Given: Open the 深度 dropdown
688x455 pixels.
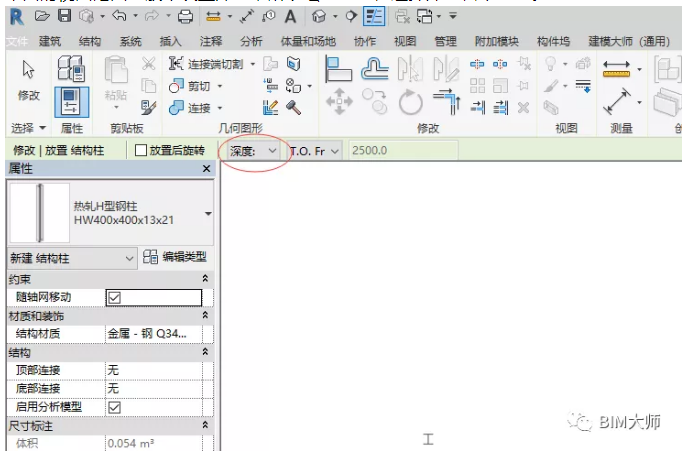Looking at the screenshot, I should tap(253, 151).
